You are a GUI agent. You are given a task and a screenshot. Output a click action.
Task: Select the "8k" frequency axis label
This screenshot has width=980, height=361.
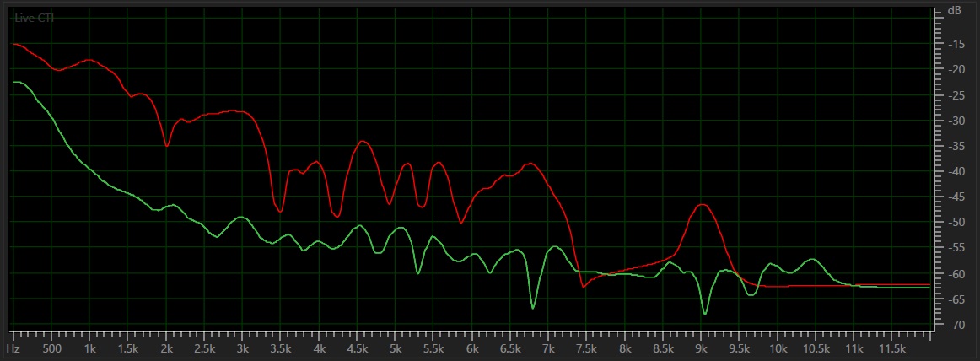point(625,348)
